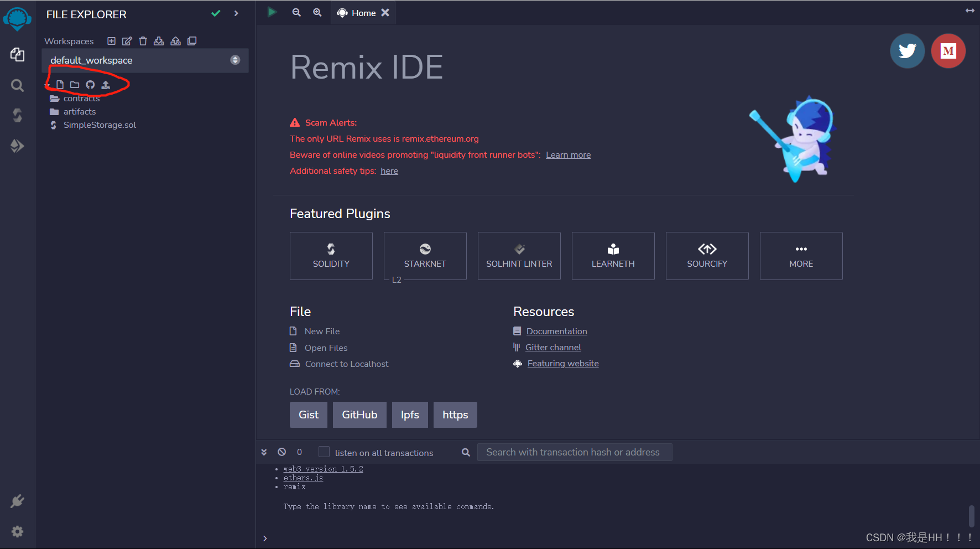Create a new workspace with plus icon
The width and height of the screenshot is (980, 549).
(x=111, y=41)
